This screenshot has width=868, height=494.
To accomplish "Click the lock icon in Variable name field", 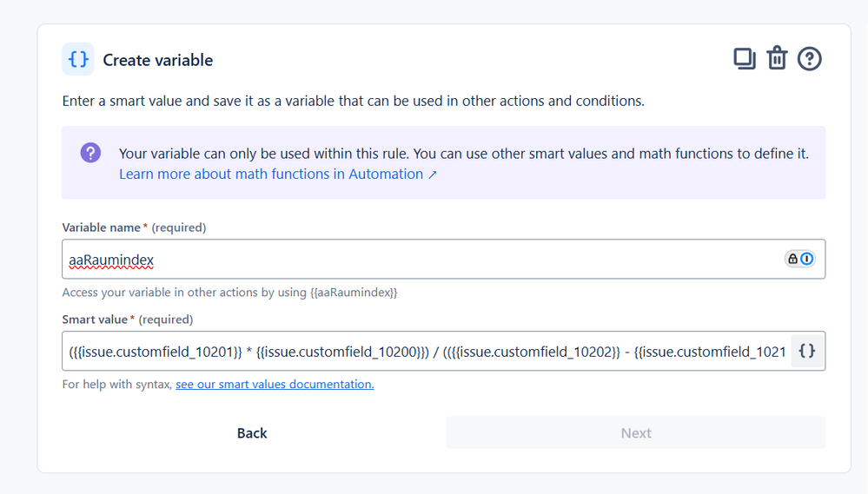I will (x=792, y=259).
